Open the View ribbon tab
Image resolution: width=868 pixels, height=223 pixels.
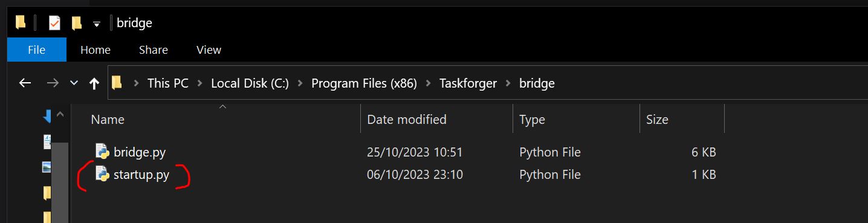coord(209,50)
